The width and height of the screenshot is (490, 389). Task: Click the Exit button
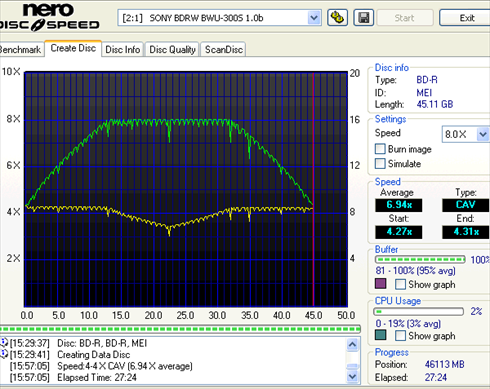coord(466,18)
